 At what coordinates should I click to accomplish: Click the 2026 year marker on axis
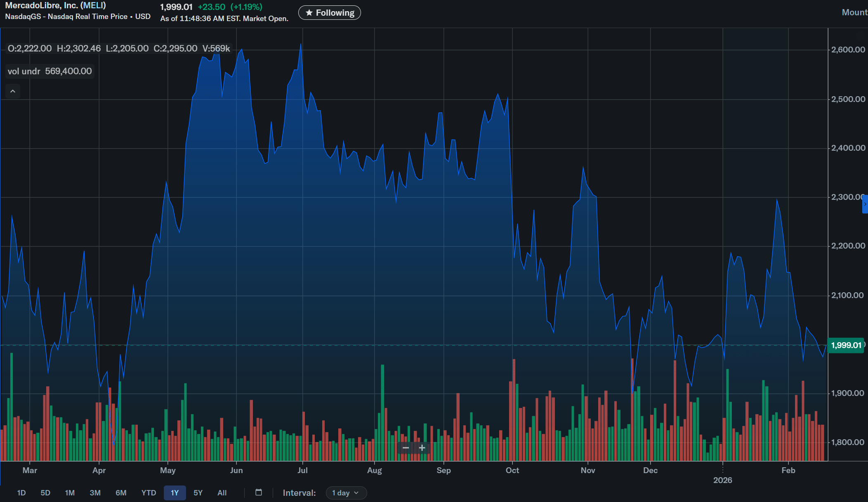[x=722, y=480]
